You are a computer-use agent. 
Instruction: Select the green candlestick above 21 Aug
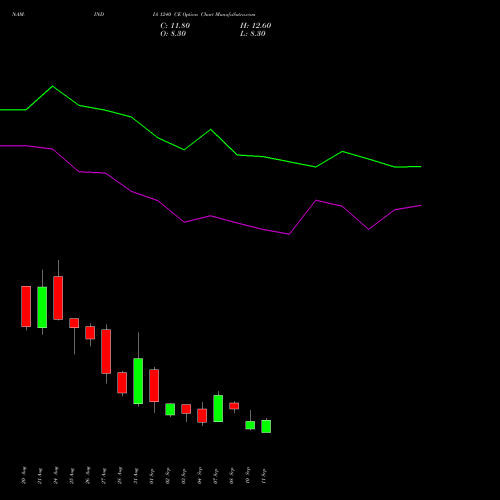(x=42, y=307)
